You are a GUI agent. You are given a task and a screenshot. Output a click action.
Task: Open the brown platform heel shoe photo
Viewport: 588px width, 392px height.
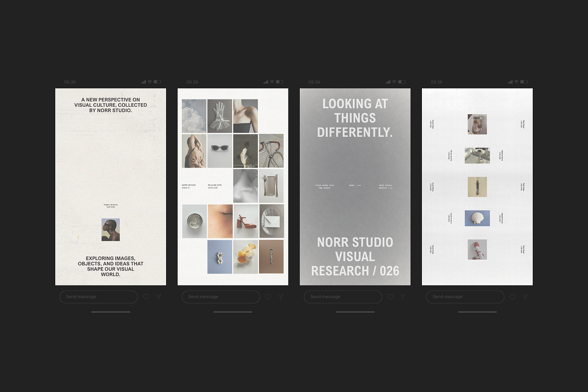245,221
